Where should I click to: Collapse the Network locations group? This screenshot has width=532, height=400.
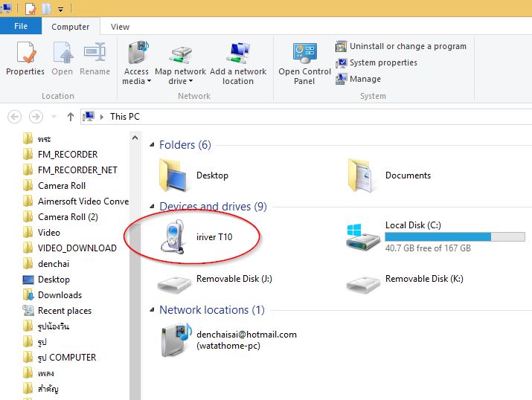pos(152,310)
